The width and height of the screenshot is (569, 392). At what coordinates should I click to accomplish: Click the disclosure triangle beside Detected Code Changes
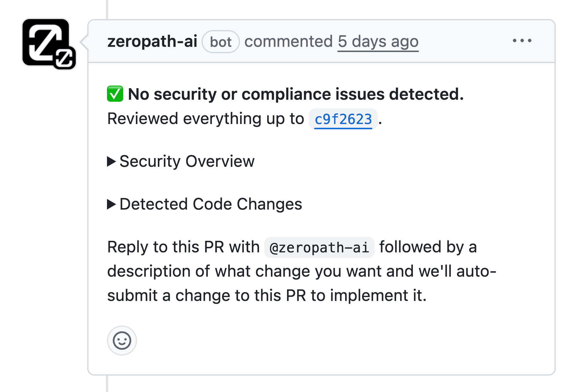(x=111, y=204)
